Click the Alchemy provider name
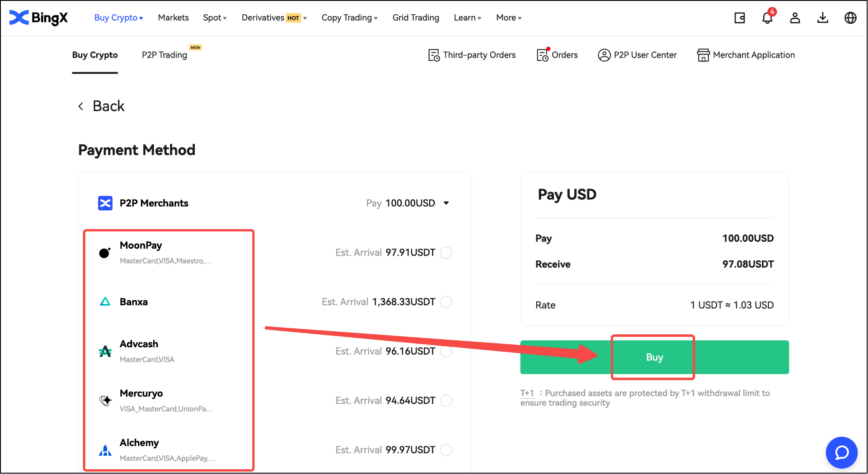 coord(139,443)
